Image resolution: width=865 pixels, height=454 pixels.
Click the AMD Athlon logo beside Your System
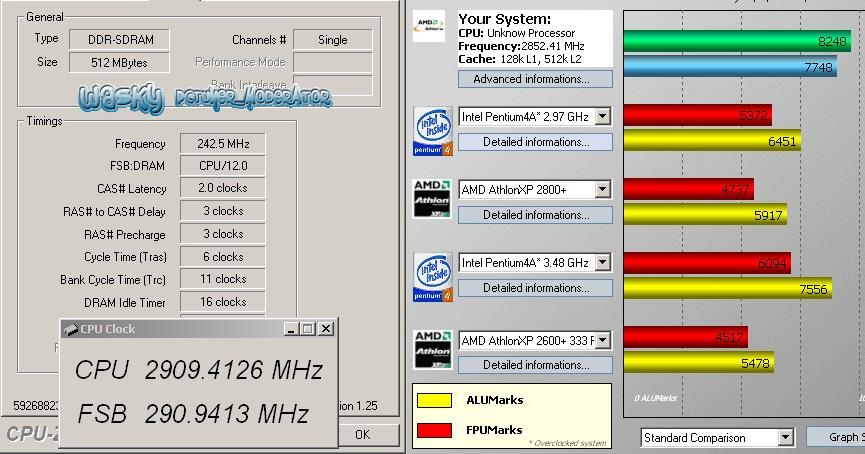pos(429,26)
